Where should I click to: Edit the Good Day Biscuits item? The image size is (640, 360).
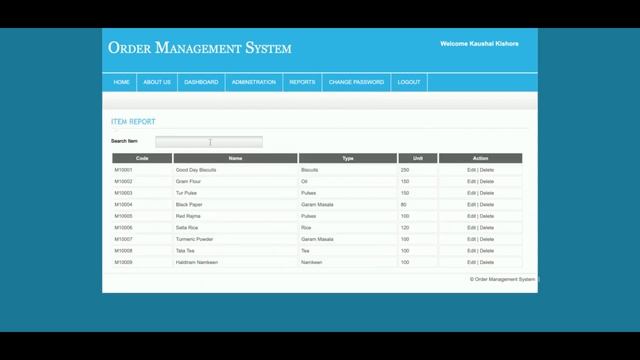coord(471,170)
